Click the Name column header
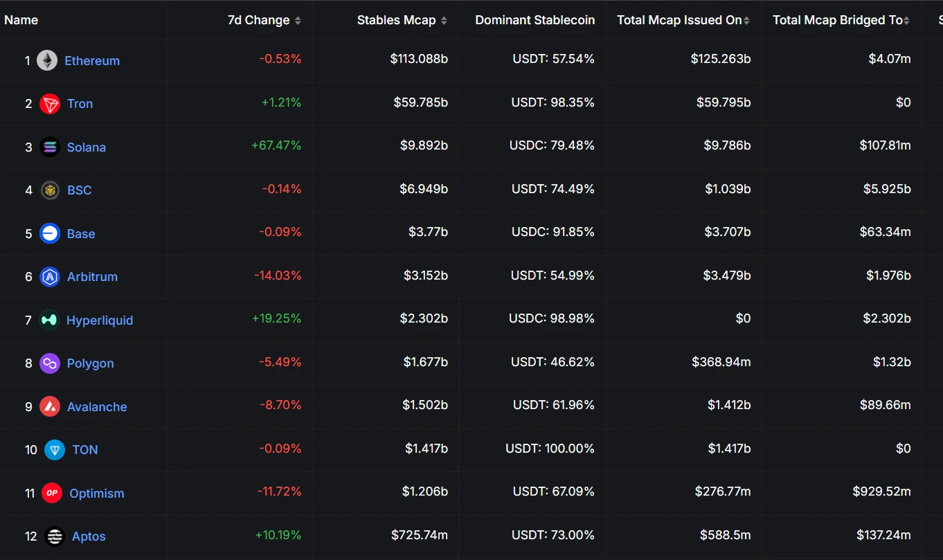This screenshot has height=560, width=943. [21, 20]
